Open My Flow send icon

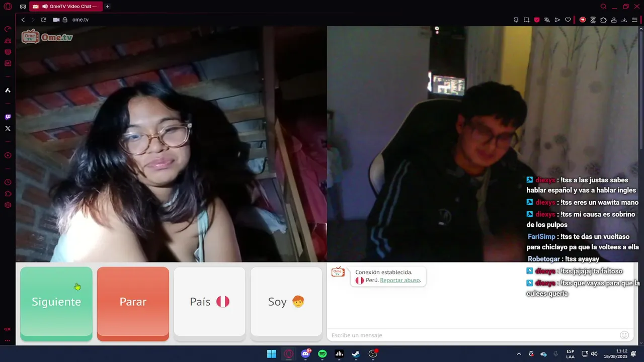(557, 20)
